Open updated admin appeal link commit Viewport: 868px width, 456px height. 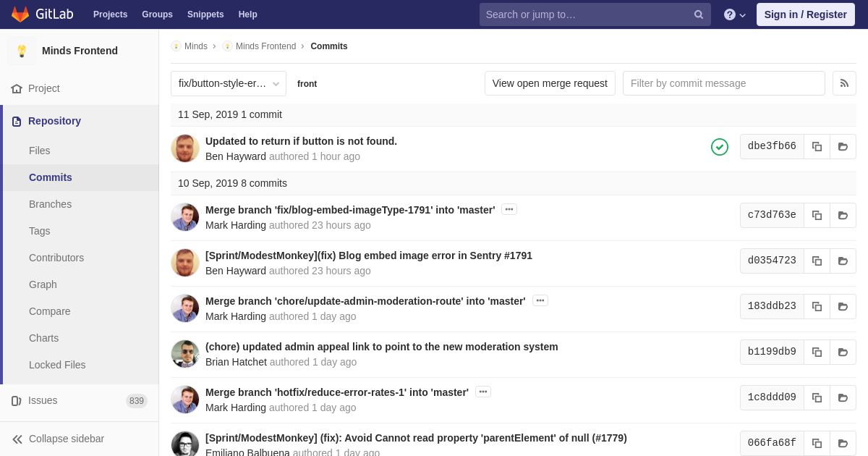[x=382, y=347]
